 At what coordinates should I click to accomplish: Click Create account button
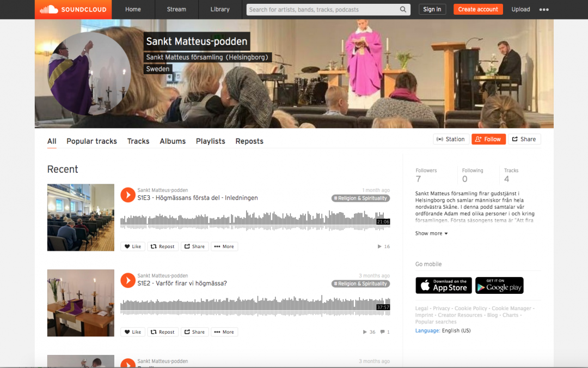click(x=478, y=9)
